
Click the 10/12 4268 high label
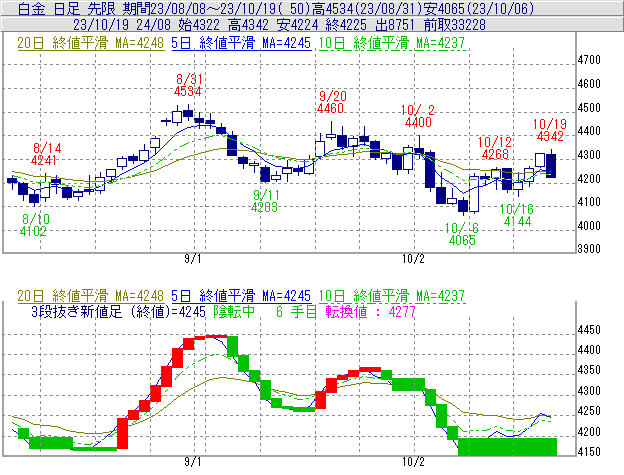(x=495, y=148)
